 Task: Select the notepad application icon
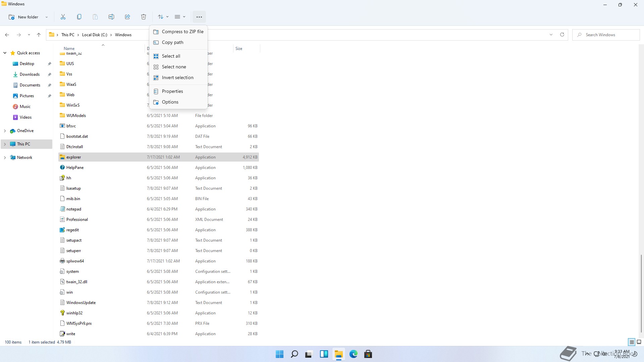[62, 209]
